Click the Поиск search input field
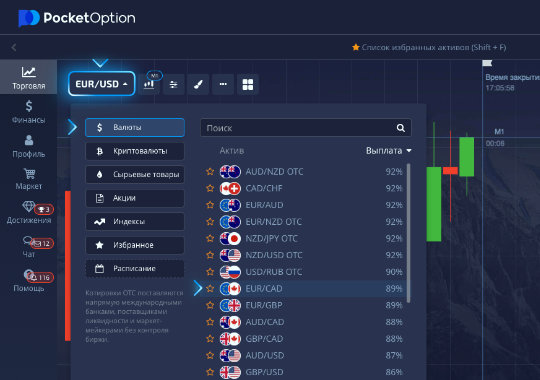 pyautogui.click(x=306, y=128)
